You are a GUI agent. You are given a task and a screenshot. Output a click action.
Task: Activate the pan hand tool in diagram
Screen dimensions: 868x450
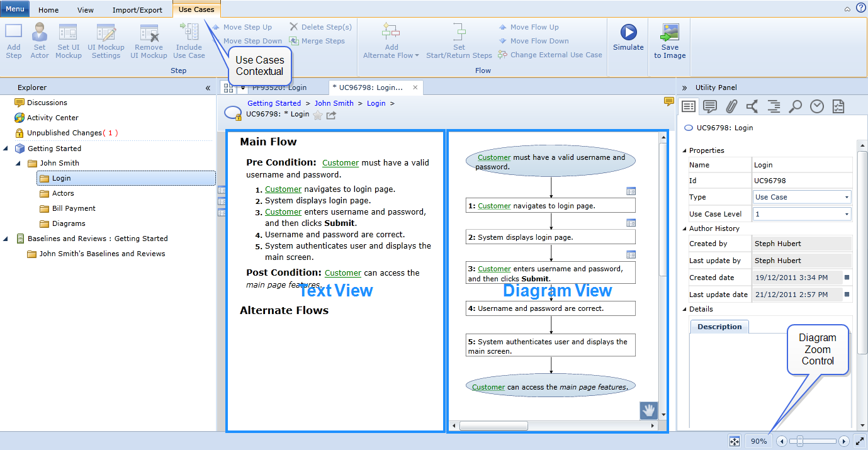(648, 410)
